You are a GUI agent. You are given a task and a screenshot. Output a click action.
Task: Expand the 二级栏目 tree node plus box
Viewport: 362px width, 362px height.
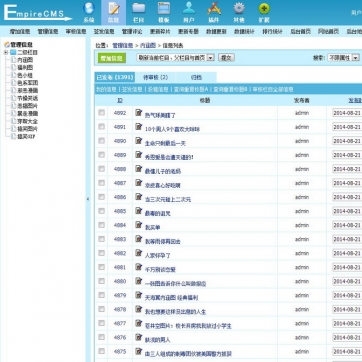(x=6, y=52)
